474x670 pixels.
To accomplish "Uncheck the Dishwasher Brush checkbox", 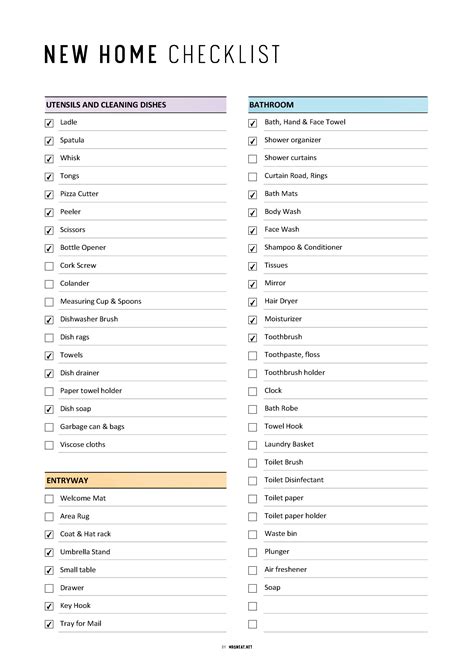I will pos(49,320).
